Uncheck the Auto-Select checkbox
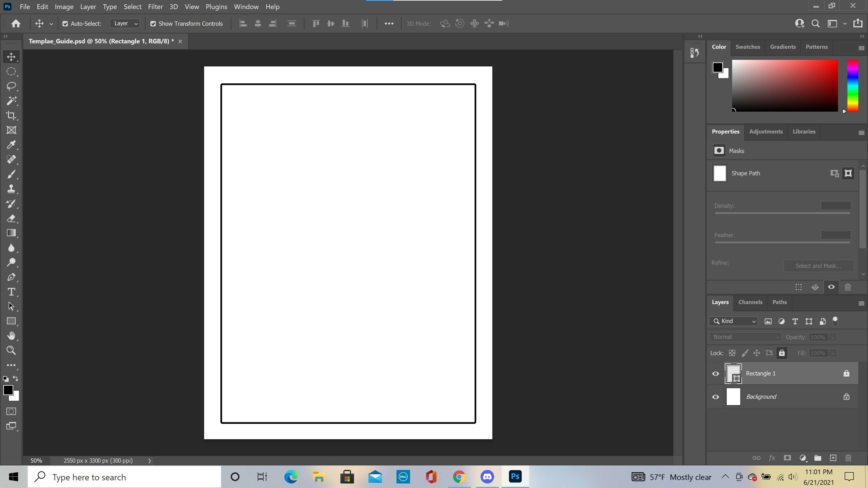 [x=65, y=23]
